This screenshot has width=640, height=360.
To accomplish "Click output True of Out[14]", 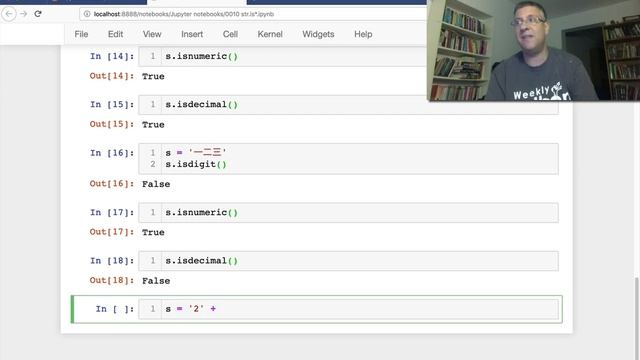I will click(153, 76).
